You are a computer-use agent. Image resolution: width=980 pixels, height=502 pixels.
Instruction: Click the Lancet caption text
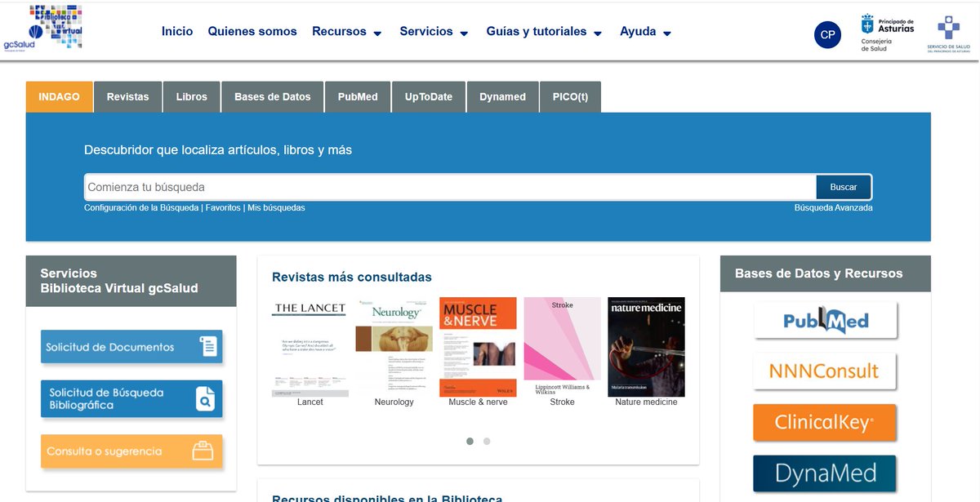[x=310, y=402]
